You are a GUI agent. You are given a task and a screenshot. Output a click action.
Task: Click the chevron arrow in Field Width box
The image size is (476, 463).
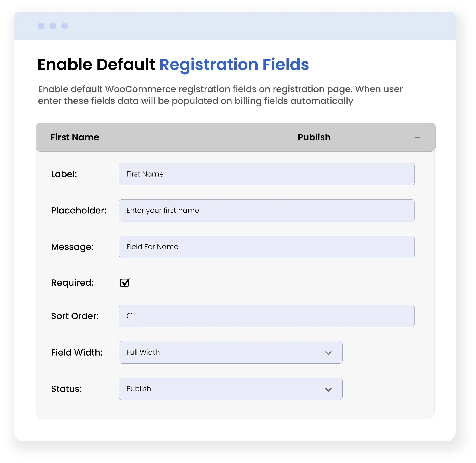pyautogui.click(x=328, y=353)
